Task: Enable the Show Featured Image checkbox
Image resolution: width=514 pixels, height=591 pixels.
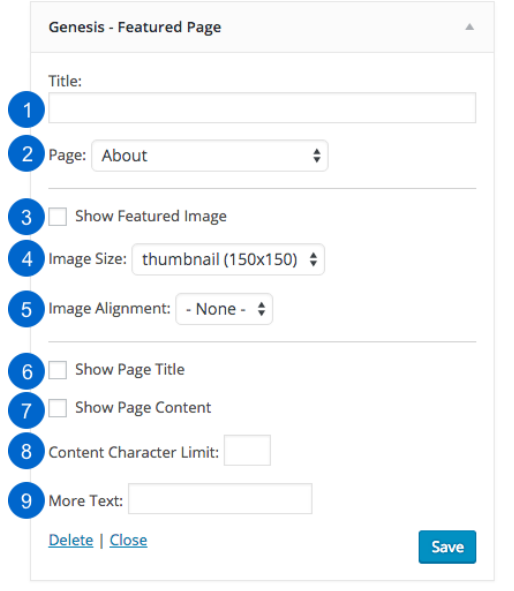Action: (x=58, y=216)
